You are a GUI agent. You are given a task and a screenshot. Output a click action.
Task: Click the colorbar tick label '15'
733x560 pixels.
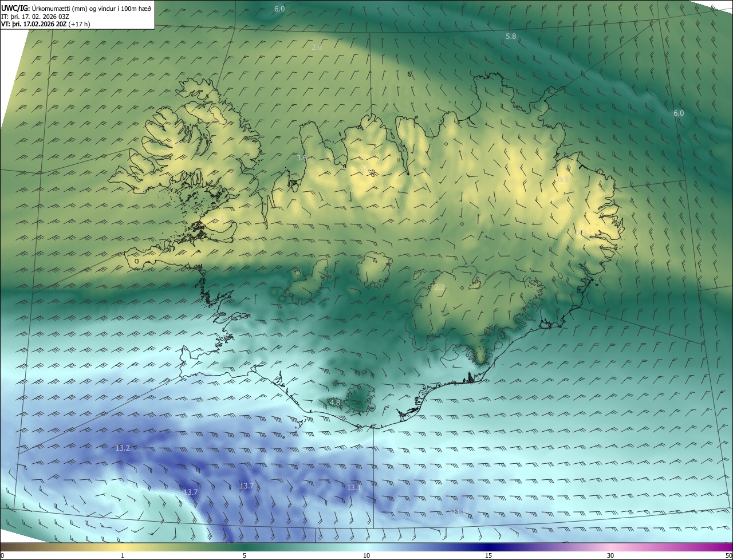click(488, 556)
